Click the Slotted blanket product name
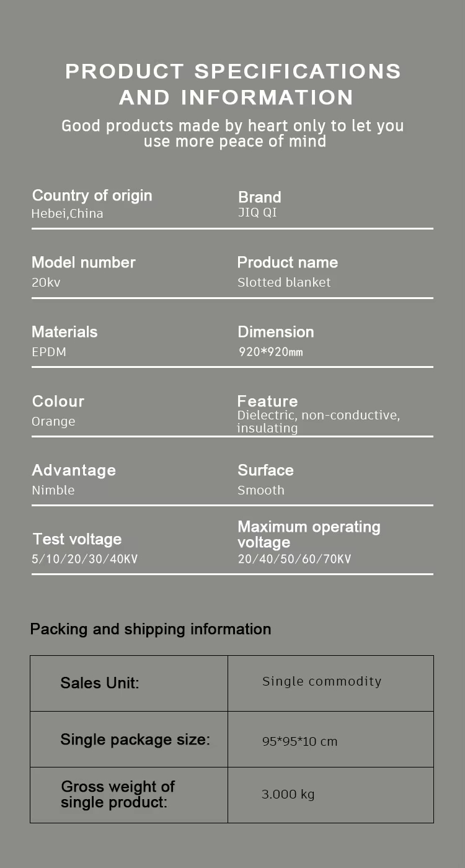Viewport: 465px width, 868px height. tap(284, 282)
